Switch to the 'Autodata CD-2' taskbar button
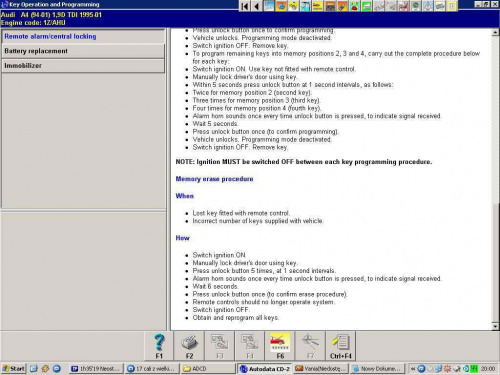500x375 pixels. (265, 368)
